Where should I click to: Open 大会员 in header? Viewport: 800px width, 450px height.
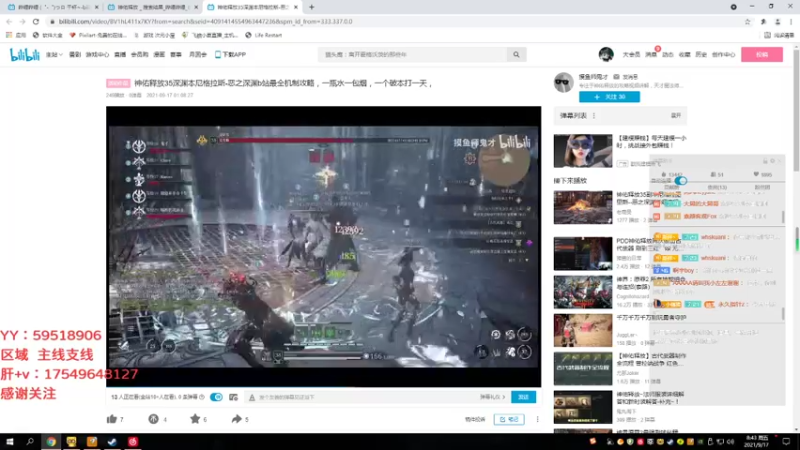[x=631, y=55]
